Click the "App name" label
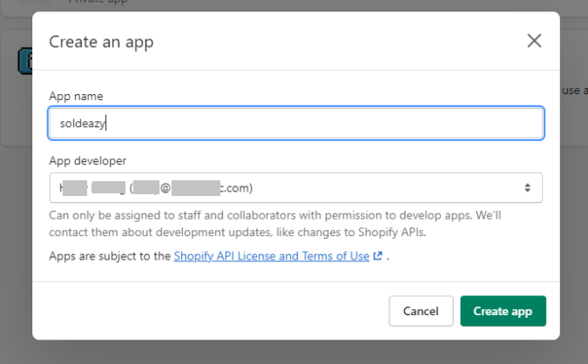 click(x=76, y=97)
